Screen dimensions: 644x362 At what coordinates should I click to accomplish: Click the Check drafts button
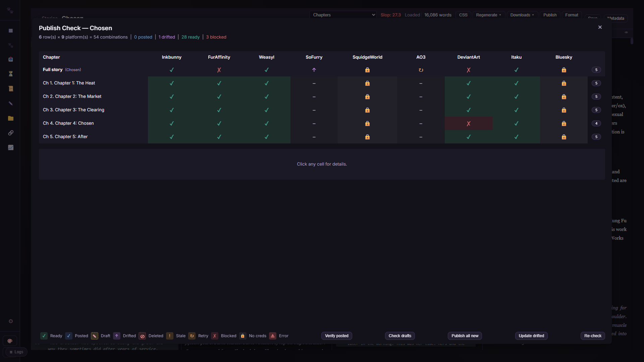400,336
